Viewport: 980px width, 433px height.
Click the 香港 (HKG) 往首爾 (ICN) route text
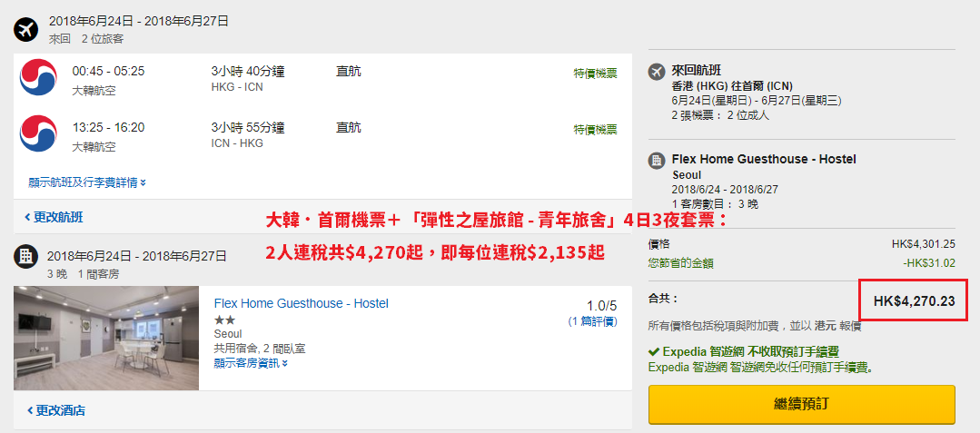click(732, 86)
